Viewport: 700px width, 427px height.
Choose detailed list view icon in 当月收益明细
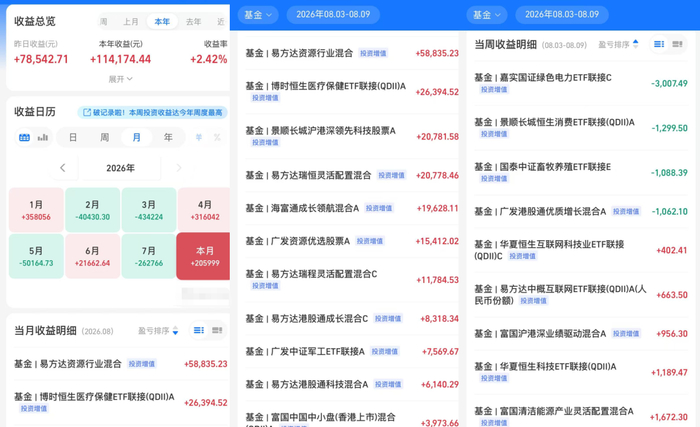pyautogui.click(x=199, y=331)
